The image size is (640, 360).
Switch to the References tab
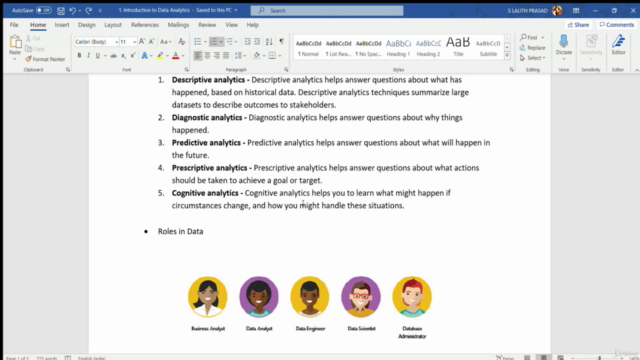pyautogui.click(x=145, y=25)
